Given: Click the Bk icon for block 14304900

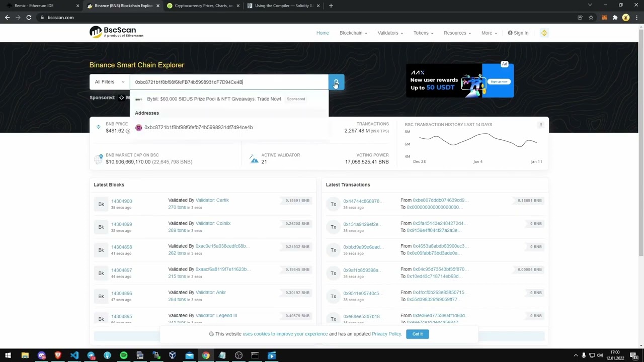Looking at the screenshot, I should 101,204.
